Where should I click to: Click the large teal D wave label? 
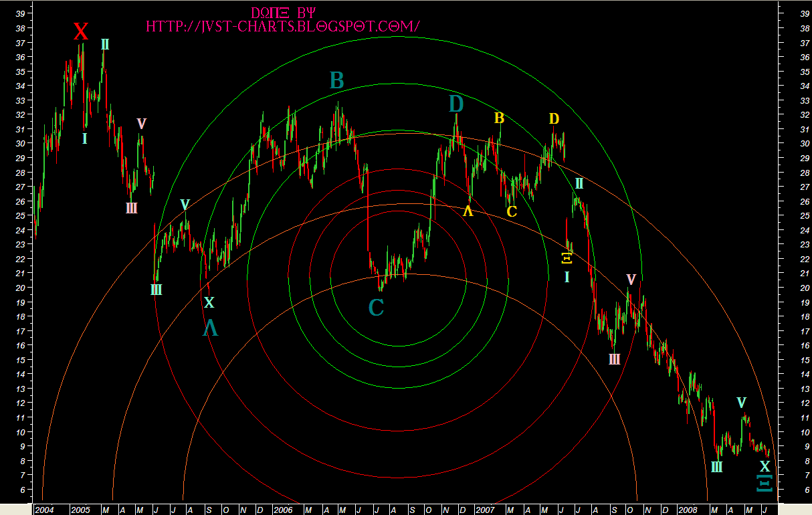coord(455,104)
